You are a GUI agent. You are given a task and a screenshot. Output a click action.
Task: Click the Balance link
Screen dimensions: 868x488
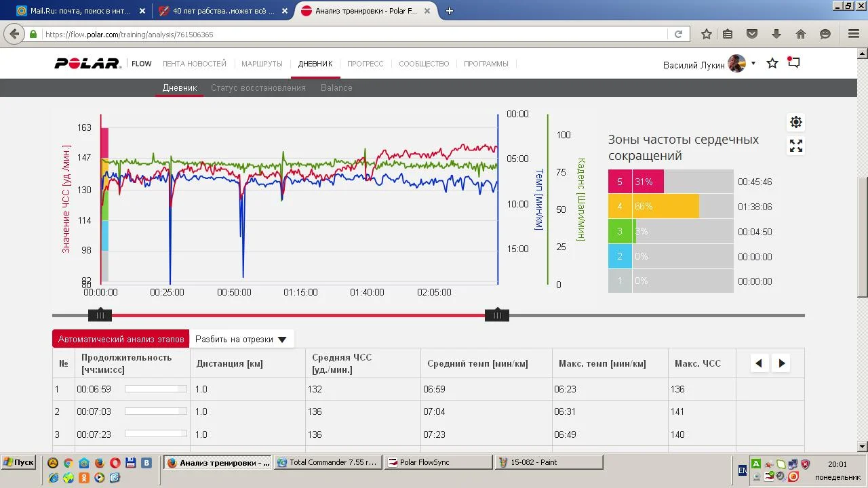click(x=336, y=87)
